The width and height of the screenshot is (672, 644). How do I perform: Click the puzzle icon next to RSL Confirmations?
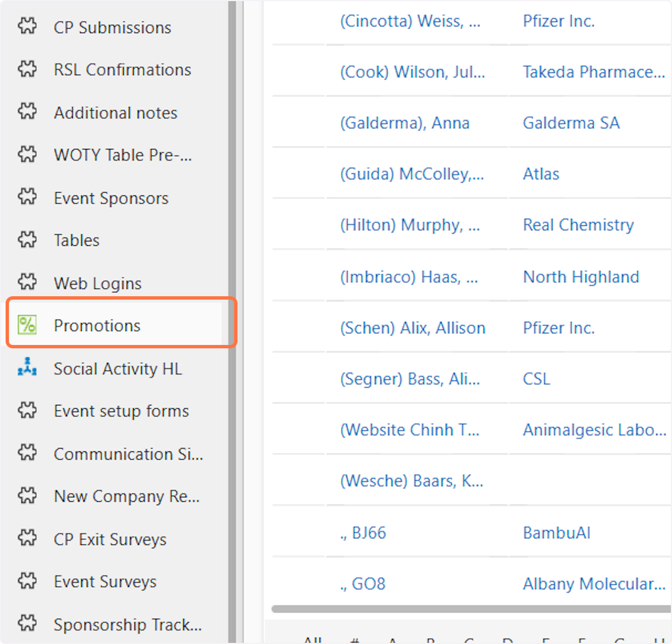coord(27,69)
